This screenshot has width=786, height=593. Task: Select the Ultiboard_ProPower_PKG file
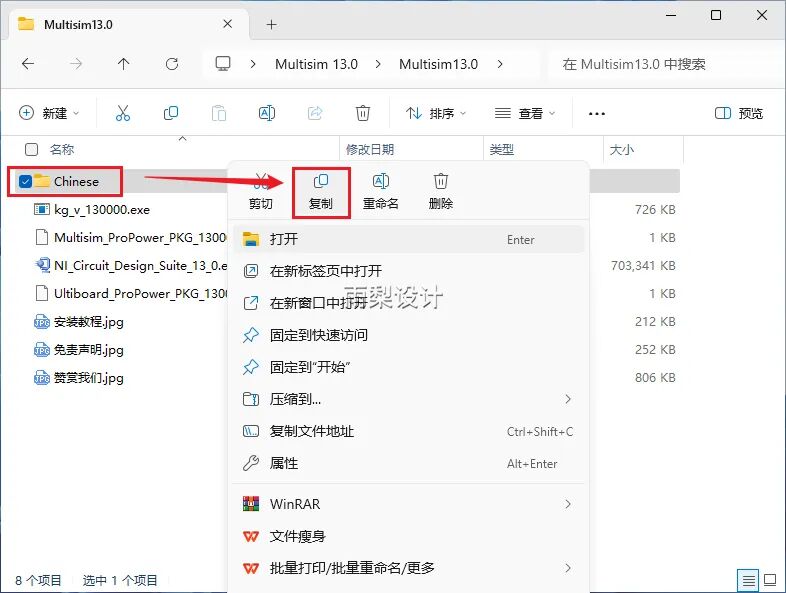(130, 294)
